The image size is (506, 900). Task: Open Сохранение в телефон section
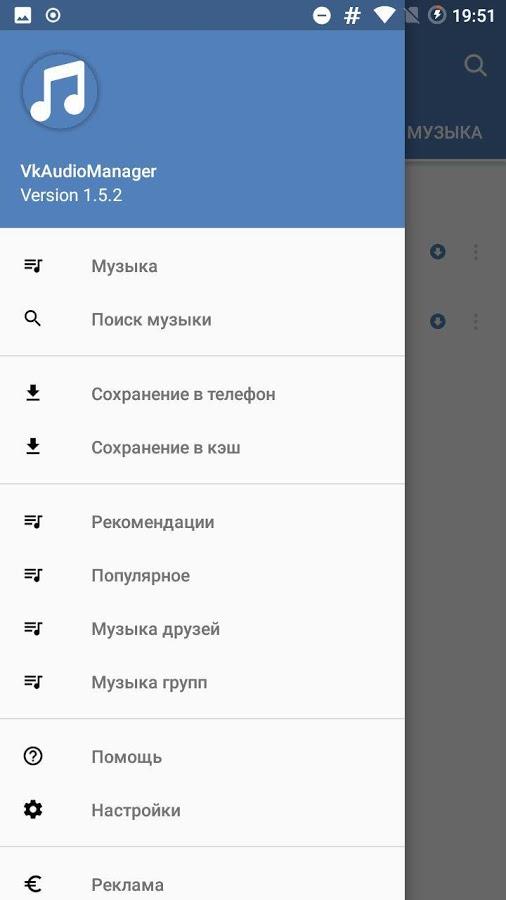(202, 394)
